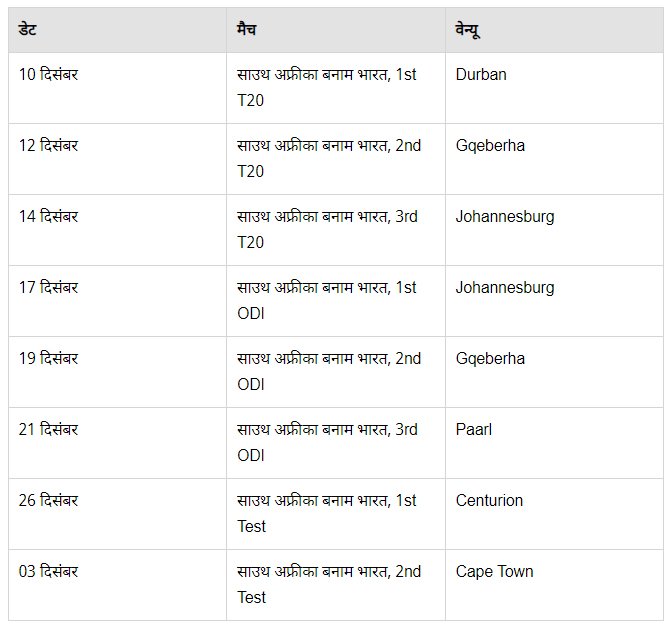Image resolution: width=669 pixels, height=632 pixels.
Task: Click the Cape Town venue cell
Action: coord(554,585)
